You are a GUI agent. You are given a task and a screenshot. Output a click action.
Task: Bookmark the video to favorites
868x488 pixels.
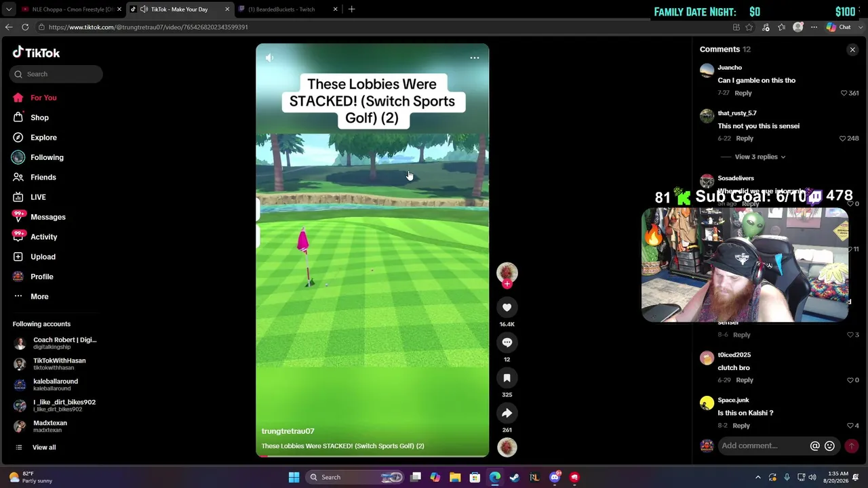(507, 378)
